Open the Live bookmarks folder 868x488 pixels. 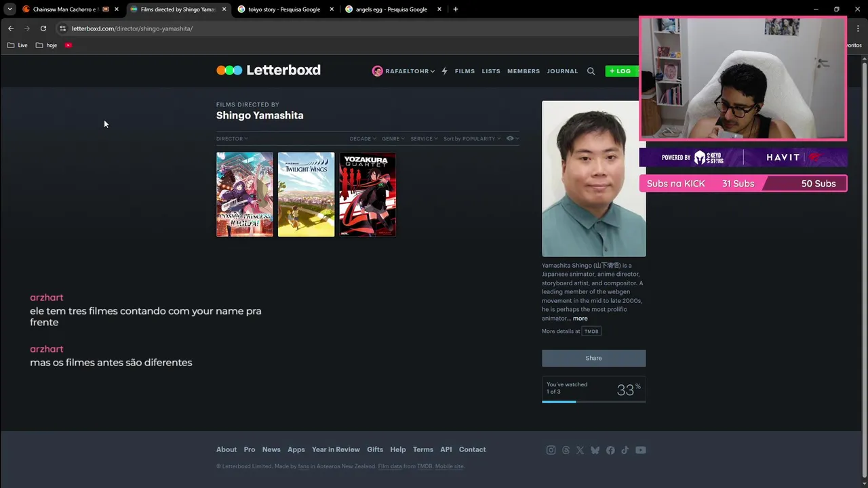[x=18, y=45]
